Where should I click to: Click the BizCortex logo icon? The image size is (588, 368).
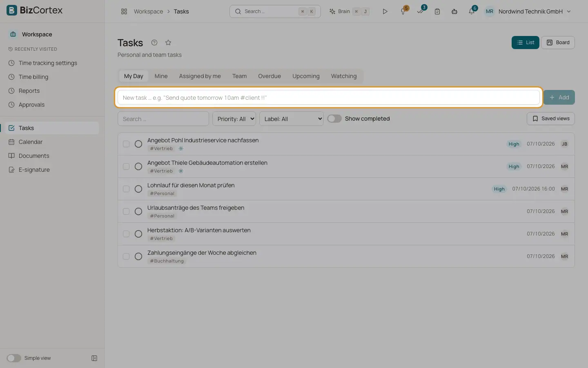coord(12,11)
